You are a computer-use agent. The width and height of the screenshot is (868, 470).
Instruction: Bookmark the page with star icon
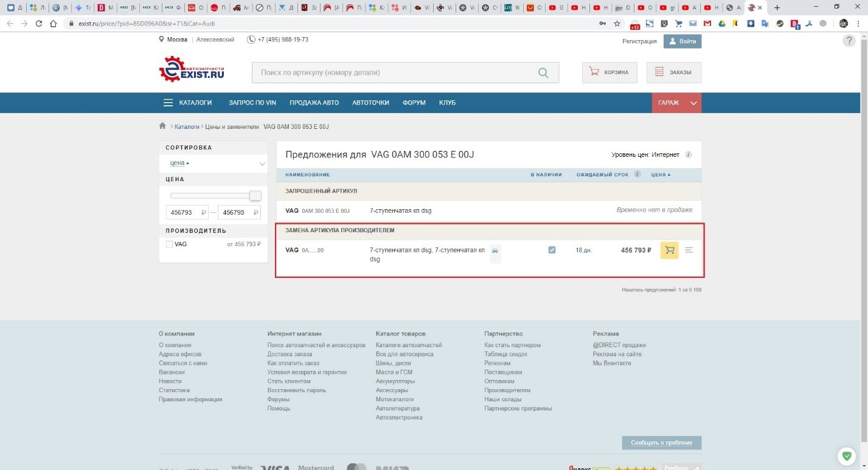617,24
